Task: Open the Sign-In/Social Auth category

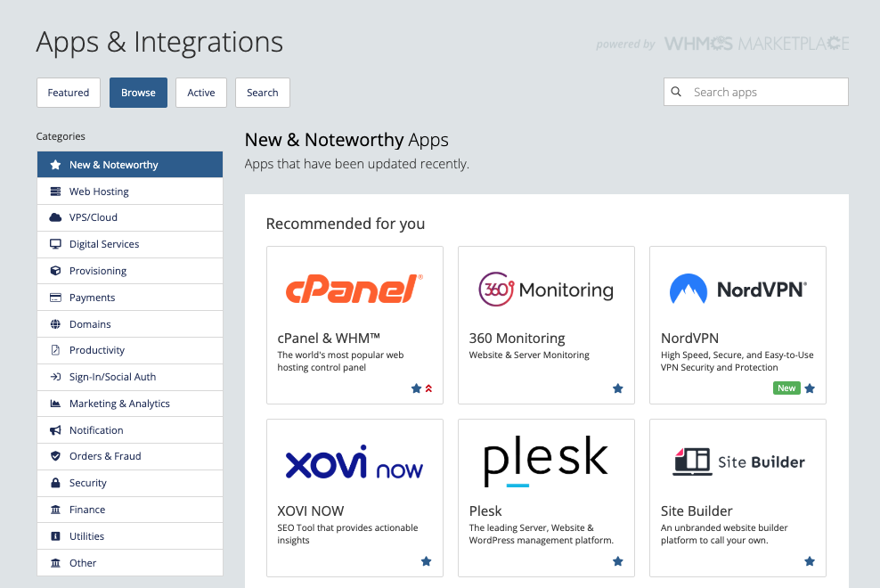Action: (x=130, y=377)
